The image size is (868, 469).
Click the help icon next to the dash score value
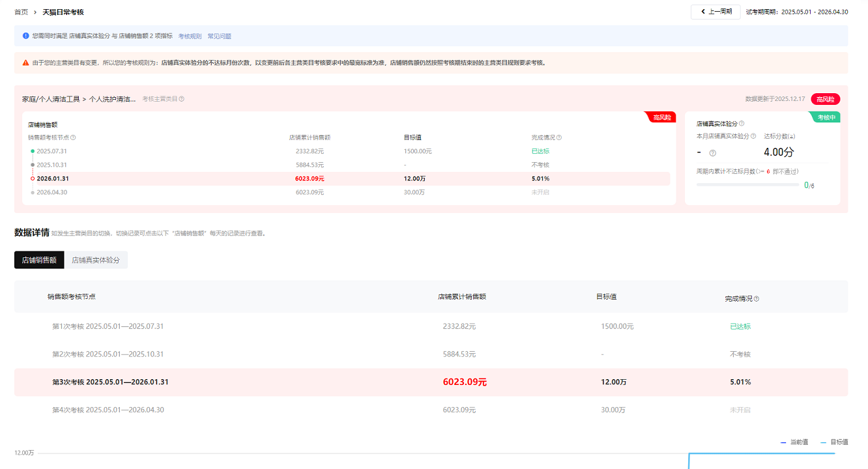pyautogui.click(x=712, y=153)
